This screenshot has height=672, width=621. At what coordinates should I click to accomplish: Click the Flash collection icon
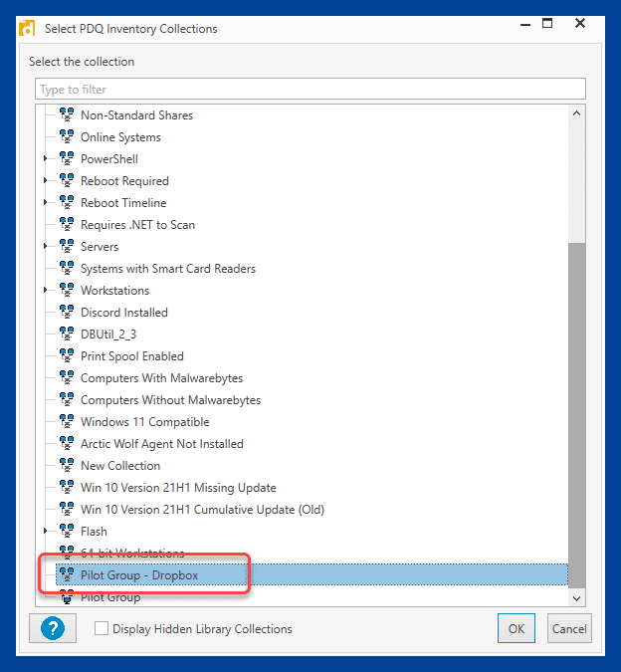67,531
